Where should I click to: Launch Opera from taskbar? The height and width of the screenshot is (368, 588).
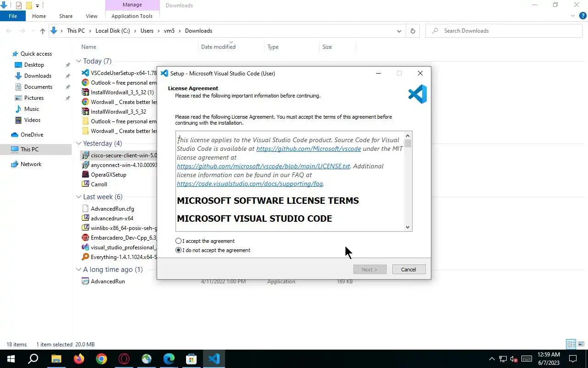tap(124, 359)
